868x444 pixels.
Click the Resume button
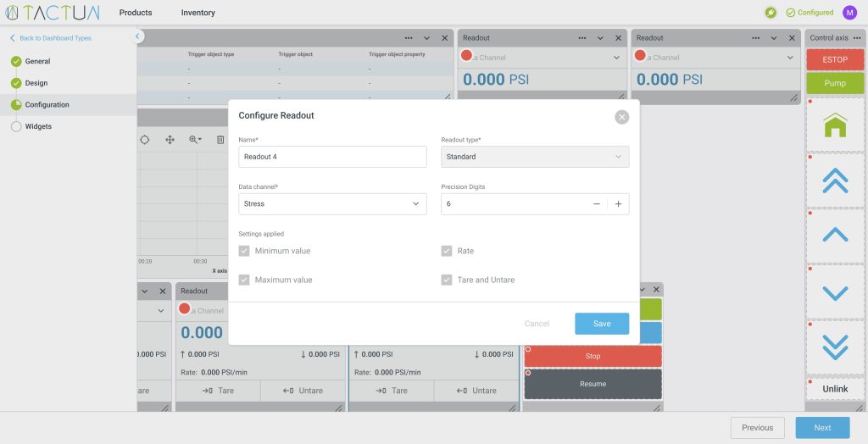[x=593, y=384]
